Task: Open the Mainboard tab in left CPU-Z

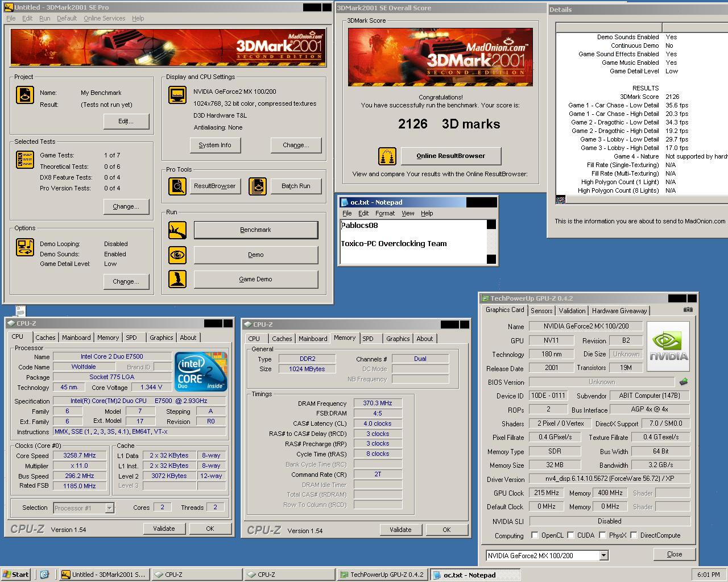Action: (76, 338)
